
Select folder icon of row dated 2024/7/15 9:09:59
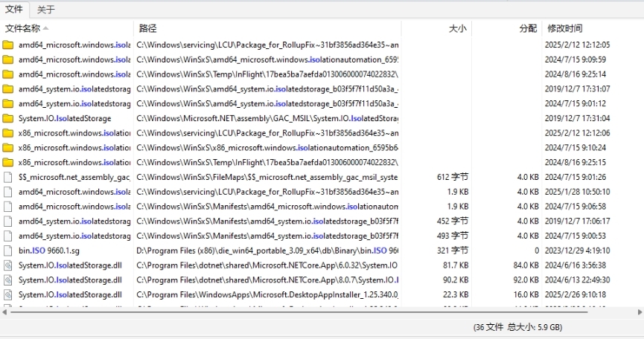pyautogui.click(x=7, y=59)
